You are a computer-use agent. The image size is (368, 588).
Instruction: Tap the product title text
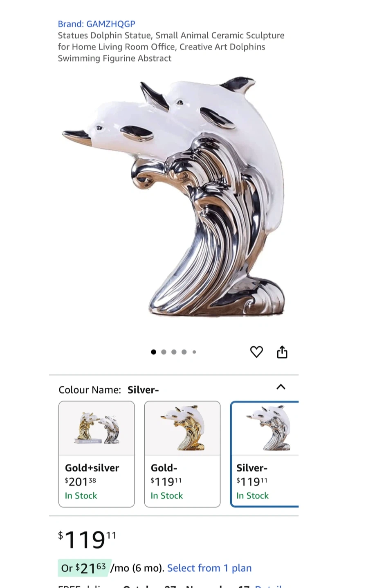[x=171, y=47]
